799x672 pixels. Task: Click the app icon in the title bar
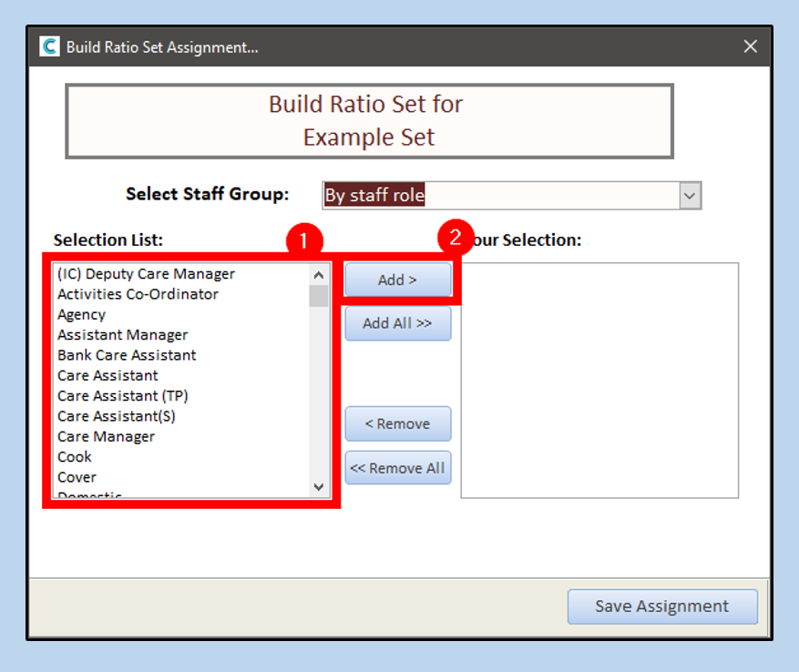pos(50,47)
